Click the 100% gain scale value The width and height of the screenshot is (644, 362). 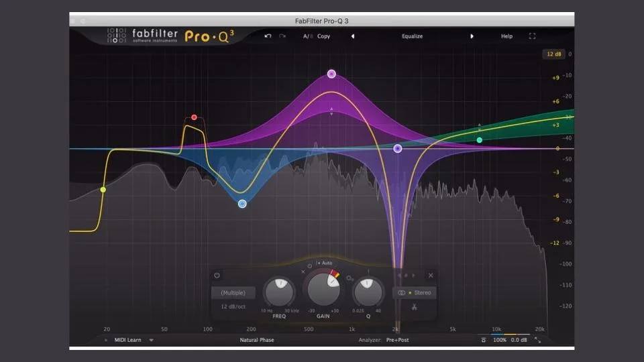pos(499,340)
